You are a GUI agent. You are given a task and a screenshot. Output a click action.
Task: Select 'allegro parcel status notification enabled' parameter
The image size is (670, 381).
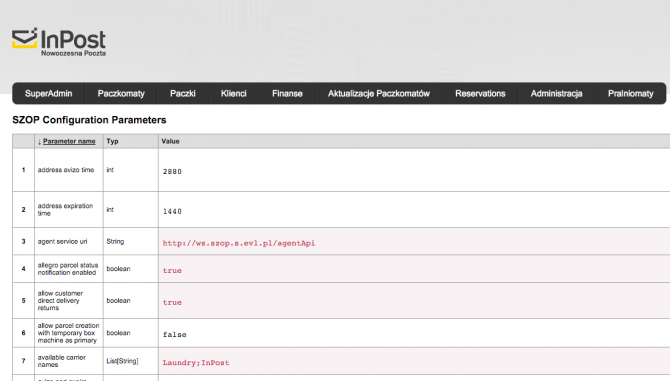tap(68, 269)
